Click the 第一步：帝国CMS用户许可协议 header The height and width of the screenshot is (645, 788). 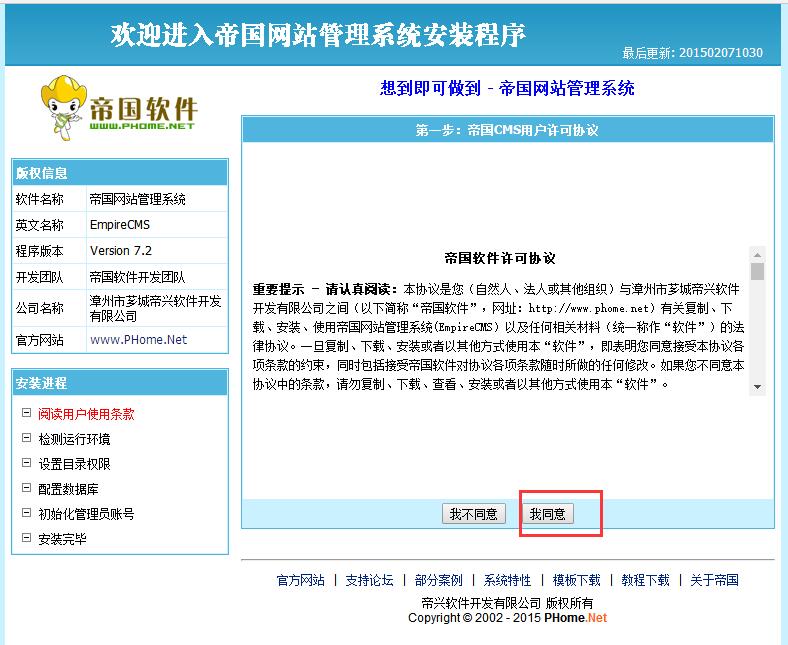pyautogui.click(x=508, y=130)
